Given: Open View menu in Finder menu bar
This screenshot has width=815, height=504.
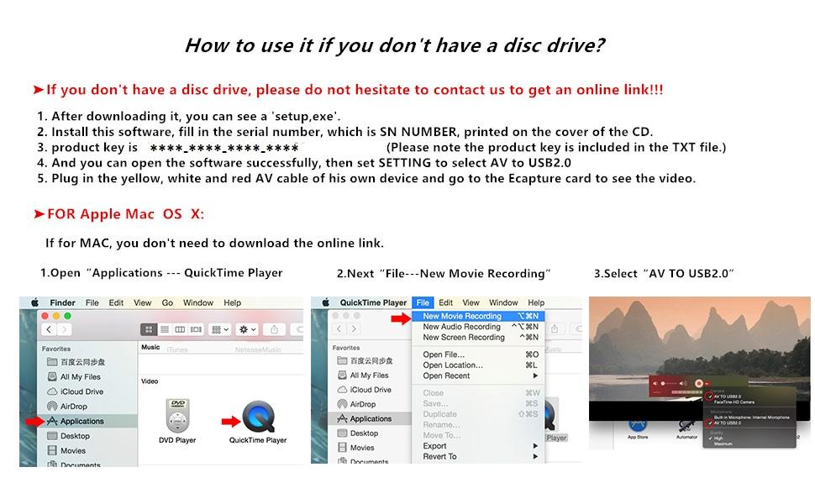Looking at the screenshot, I should tap(143, 302).
